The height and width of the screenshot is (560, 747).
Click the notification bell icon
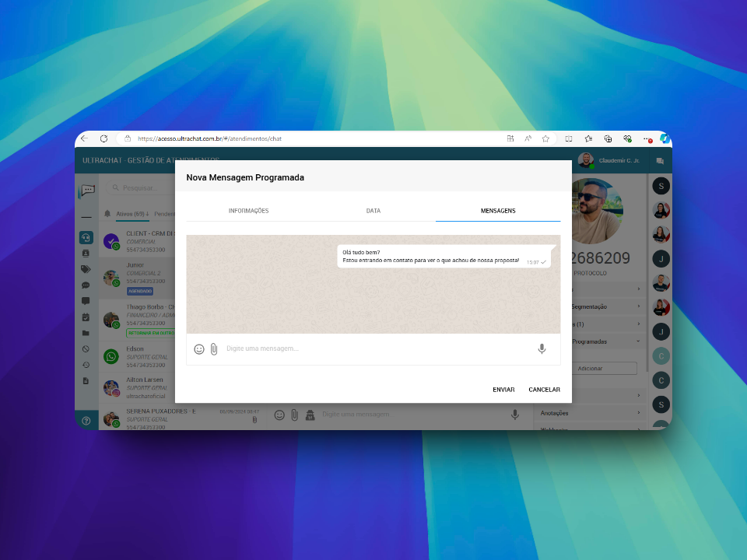(107, 214)
